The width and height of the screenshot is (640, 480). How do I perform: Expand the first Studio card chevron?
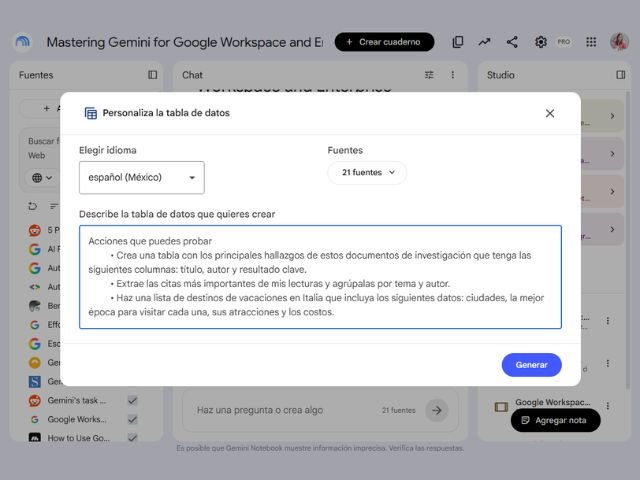(612, 116)
